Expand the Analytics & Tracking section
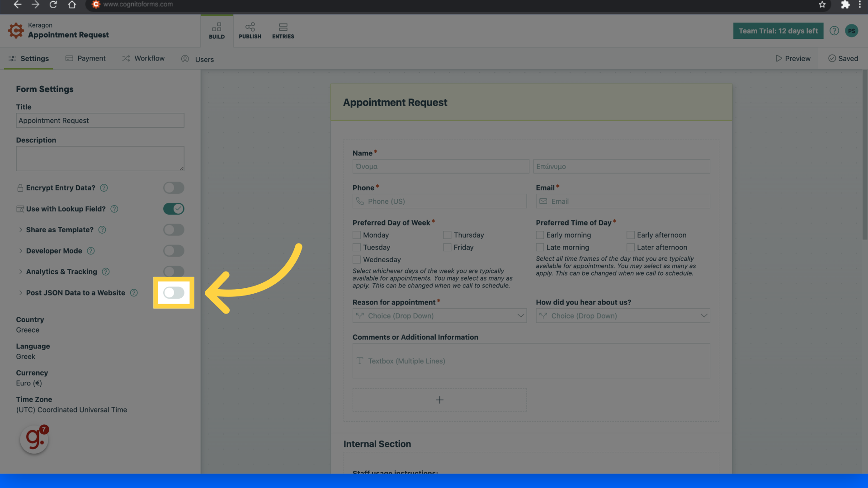The image size is (868, 488). coord(21,272)
